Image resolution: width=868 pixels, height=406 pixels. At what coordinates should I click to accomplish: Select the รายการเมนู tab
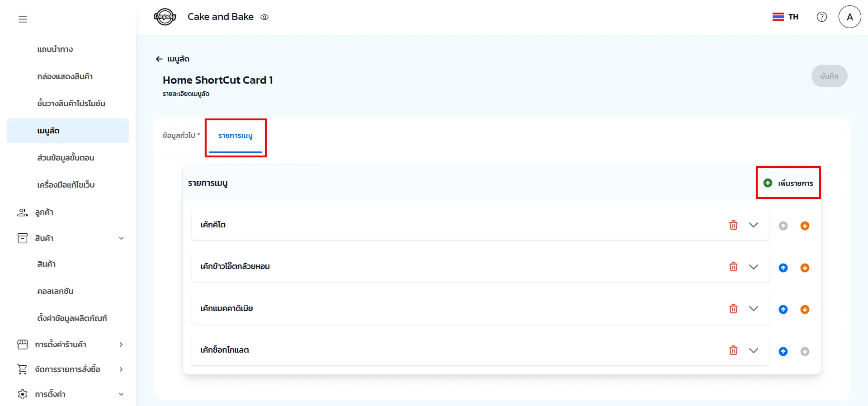coord(235,136)
